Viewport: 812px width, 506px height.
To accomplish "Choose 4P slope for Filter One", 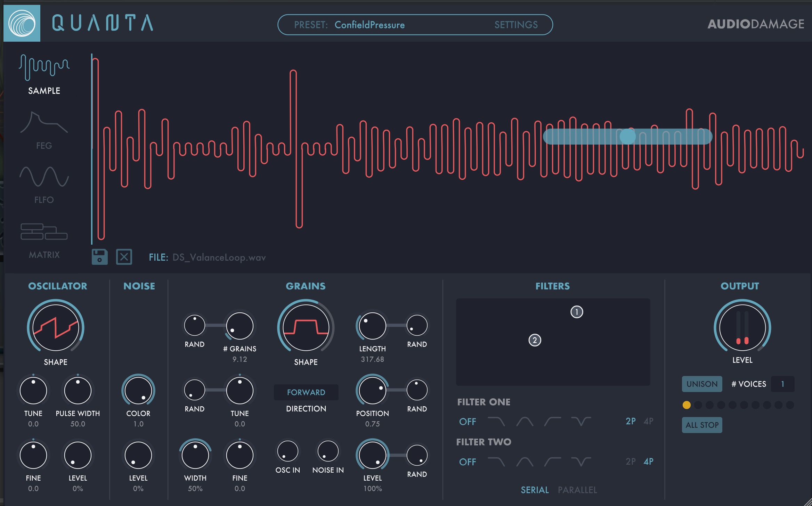I will 649,421.
